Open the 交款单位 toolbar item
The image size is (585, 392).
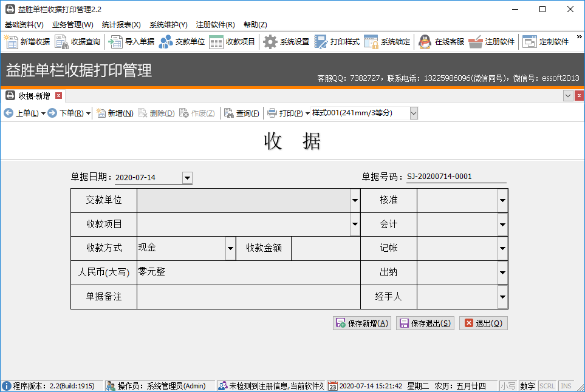pos(182,42)
